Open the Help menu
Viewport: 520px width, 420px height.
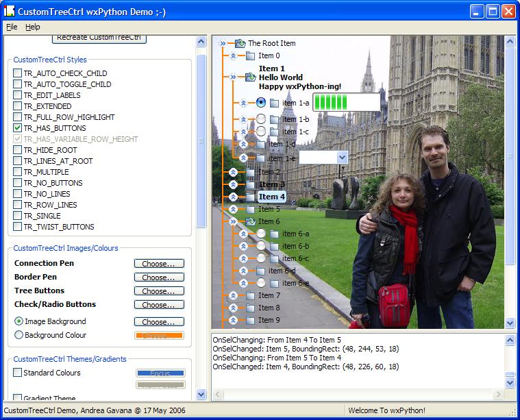[33, 27]
